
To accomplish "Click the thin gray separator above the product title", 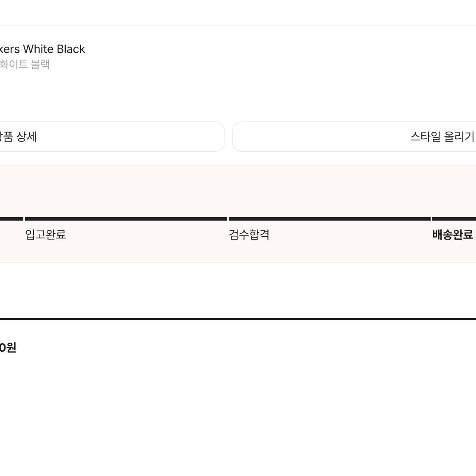I will [x=238, y=26].
